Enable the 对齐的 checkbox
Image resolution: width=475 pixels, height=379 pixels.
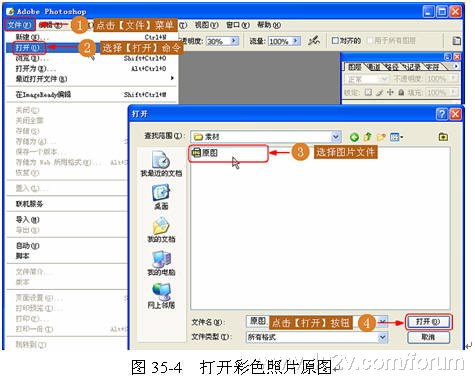(x=335, y=41)
